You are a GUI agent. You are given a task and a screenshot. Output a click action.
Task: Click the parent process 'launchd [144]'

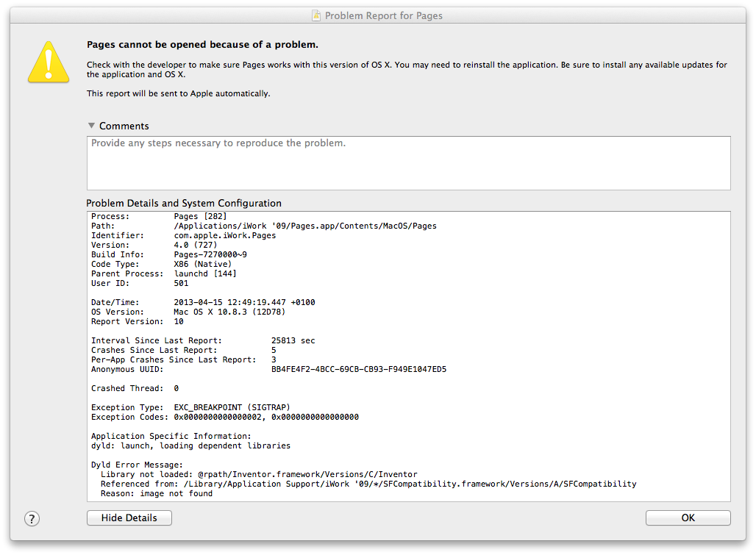(x=205, y=273)
